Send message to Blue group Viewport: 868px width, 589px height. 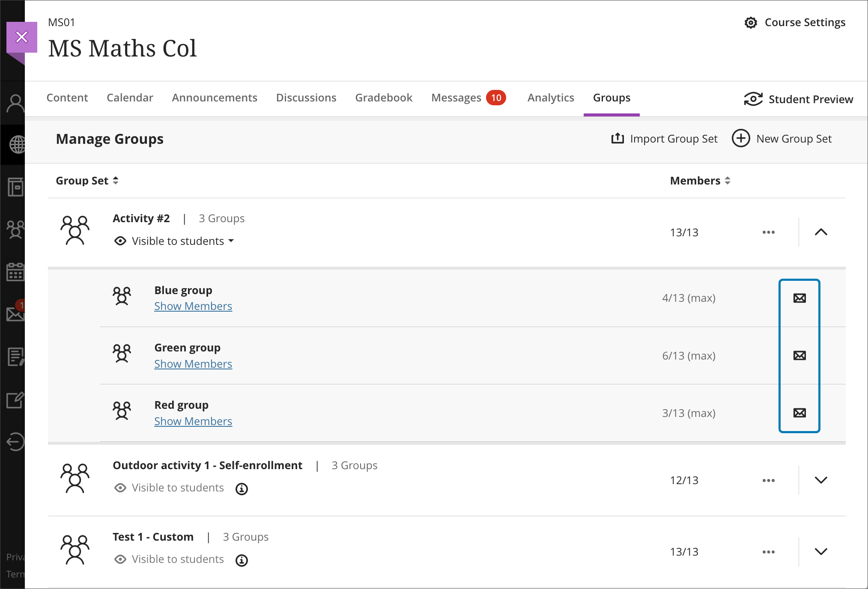pos(799,298)
